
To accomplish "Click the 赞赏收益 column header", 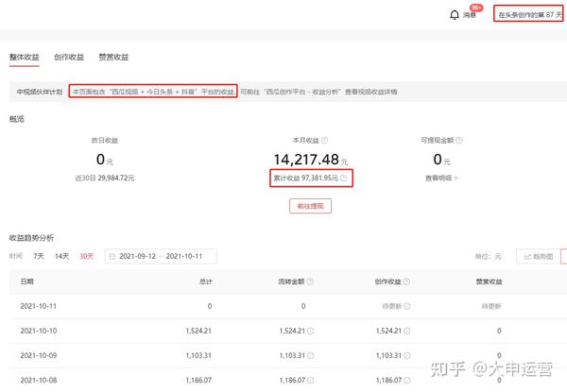I will click(x=489, y=281).
